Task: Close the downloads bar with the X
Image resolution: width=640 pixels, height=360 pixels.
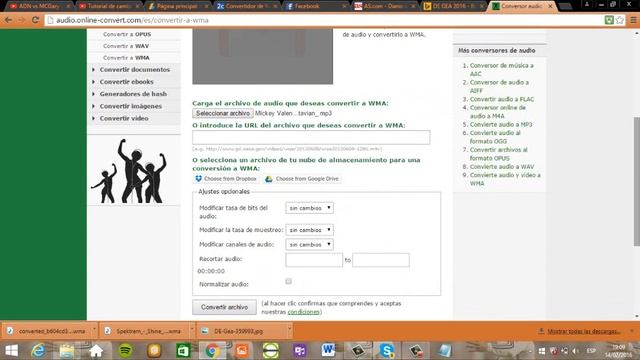Action: [x=632, y=331]
